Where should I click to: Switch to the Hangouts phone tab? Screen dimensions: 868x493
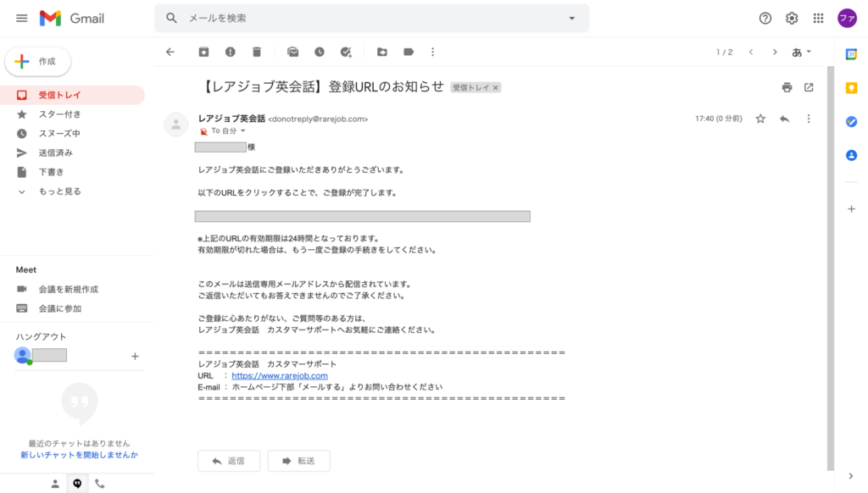pyautogui.click(x=100, y=485)
